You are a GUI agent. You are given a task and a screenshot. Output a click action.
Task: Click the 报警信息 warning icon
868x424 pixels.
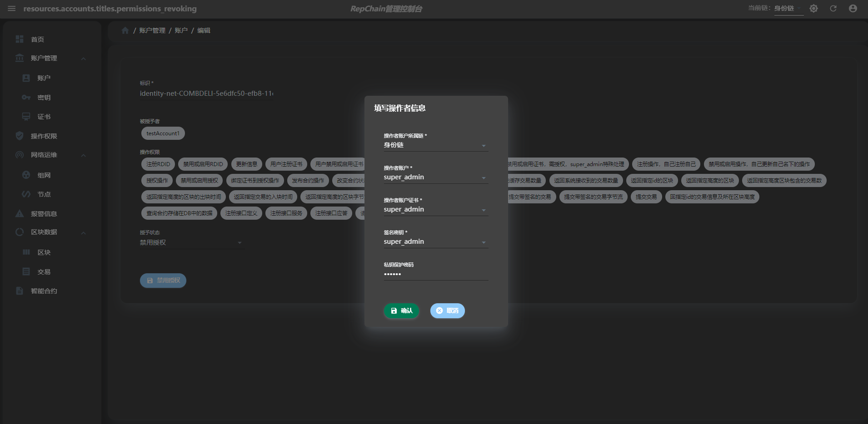[20, 213]
